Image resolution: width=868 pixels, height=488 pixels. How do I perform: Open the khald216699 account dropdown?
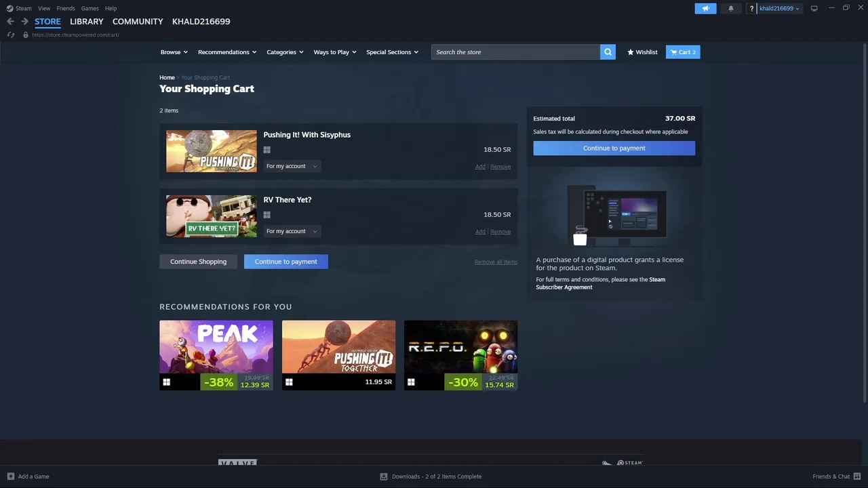(779, 8)
